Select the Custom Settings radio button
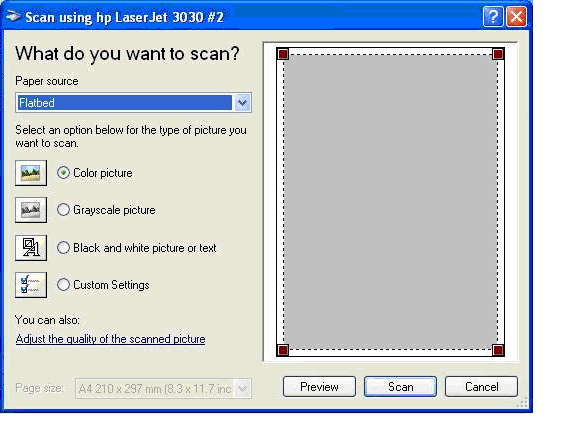 point(63,285)
